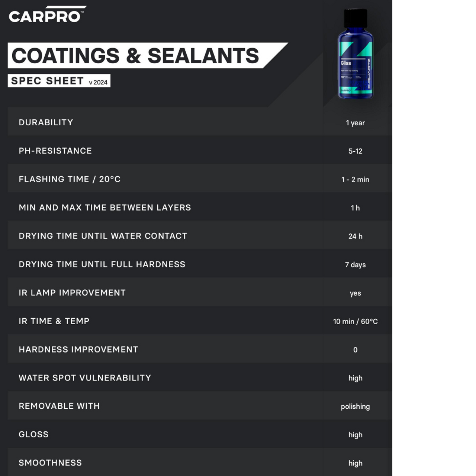The image size is (476, 476).
Task: Click the 24 h drying time value
Action: (355, 236)
